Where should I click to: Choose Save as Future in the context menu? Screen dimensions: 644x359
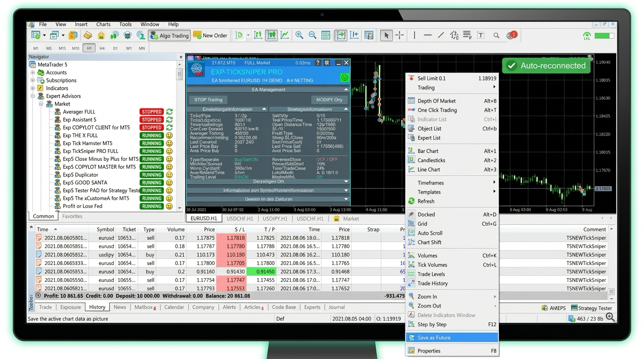click(x=452, y=337)
